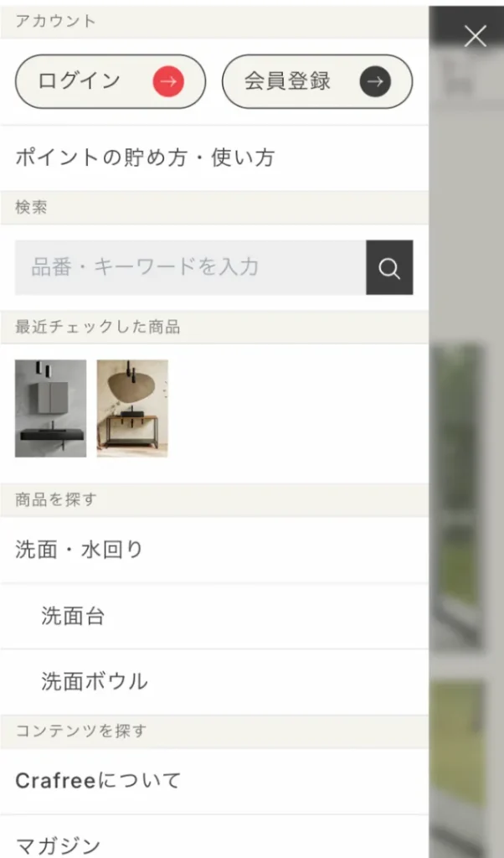The width and height of the screenshot is (504, 858).
Task: Open the oval mirror vanity product thumbnail
Action: click(x=132, y=408)
